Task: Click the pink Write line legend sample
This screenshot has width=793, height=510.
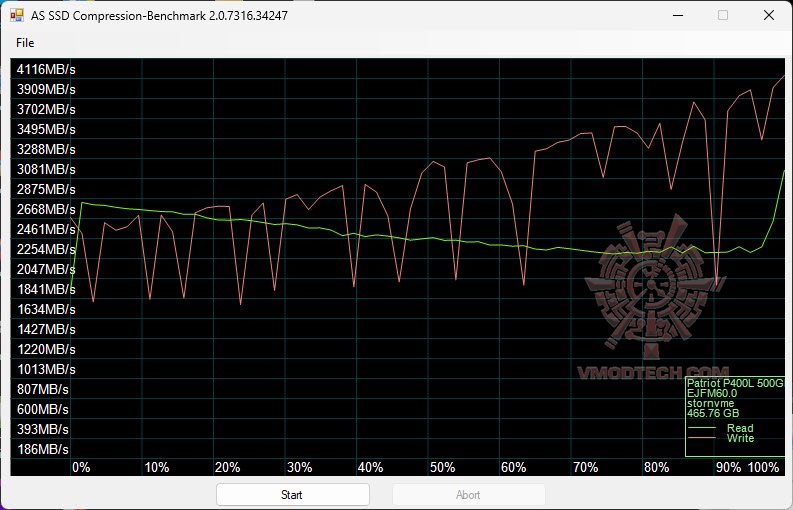Action: pyautogui.click(x=702, y=438)
